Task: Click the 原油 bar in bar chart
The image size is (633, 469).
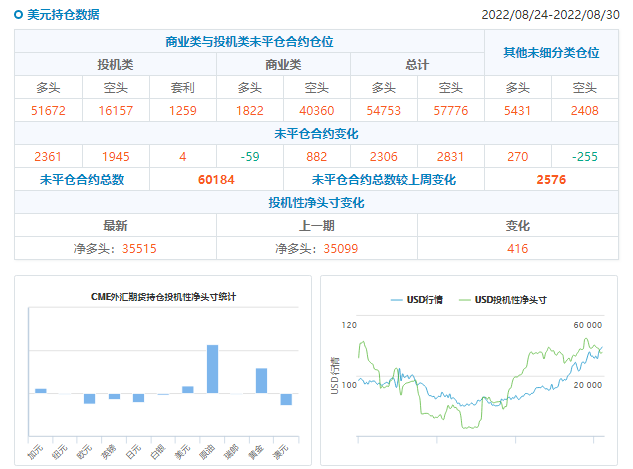Action: pyautogui.click(x=212, y=369)
